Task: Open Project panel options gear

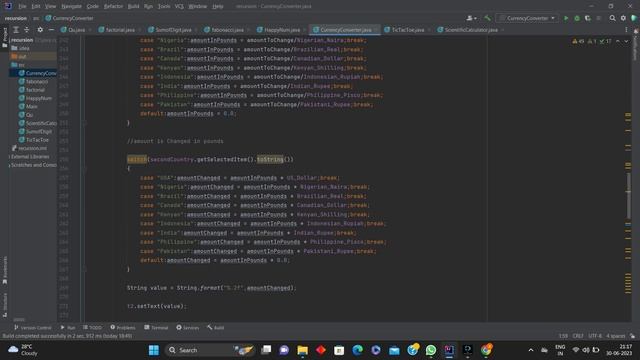Action: [40, 30]
